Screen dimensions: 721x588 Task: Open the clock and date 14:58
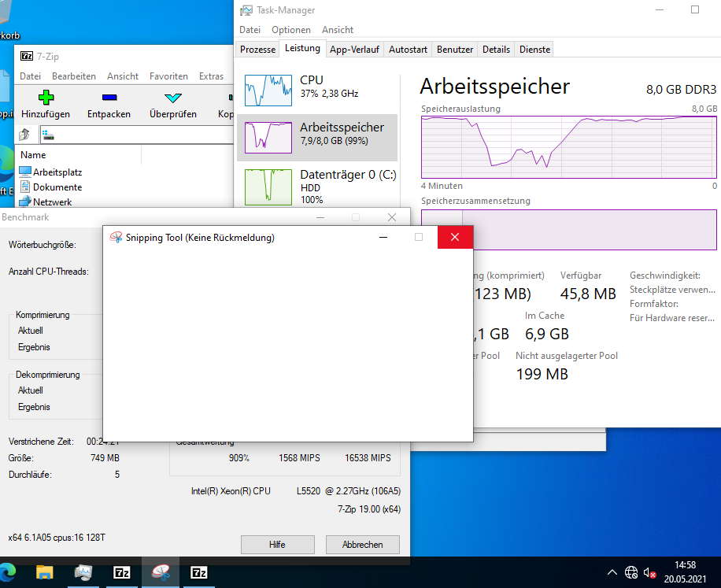point(685,572)
